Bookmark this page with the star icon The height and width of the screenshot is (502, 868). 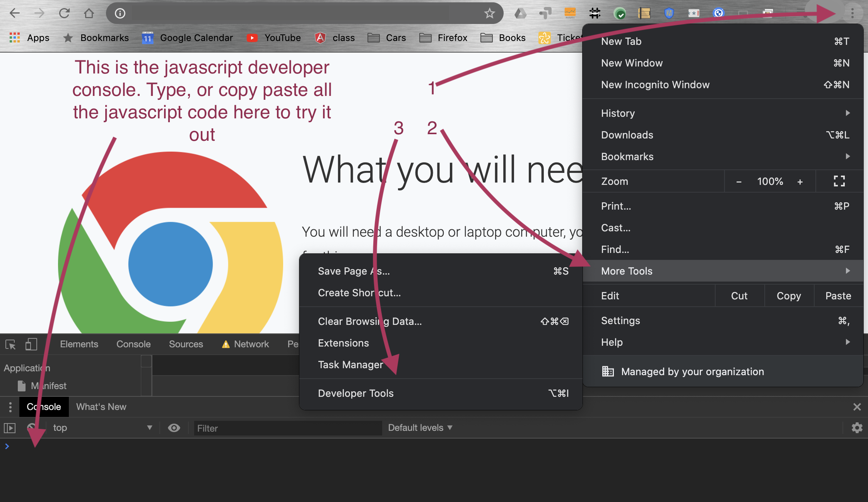coord(490,14)
